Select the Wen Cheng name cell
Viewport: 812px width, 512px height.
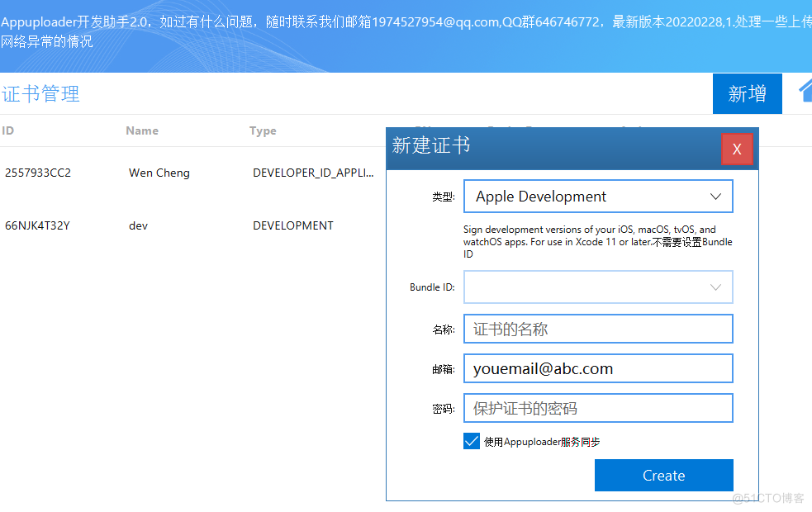pyautogui.click(x=159, y=173)
